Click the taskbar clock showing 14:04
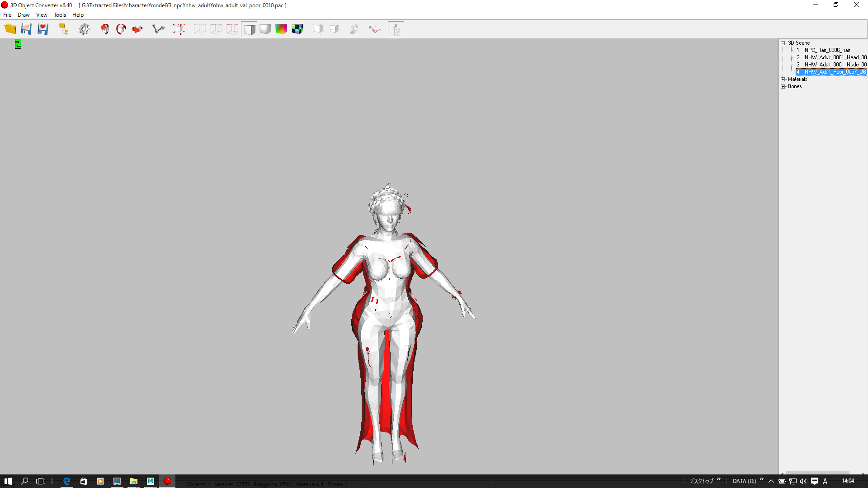The image size is (868, 488). (848, 481)
